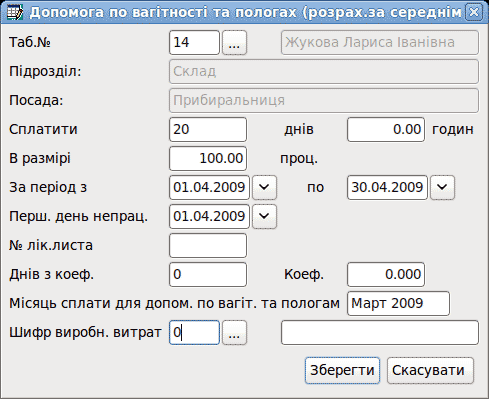Viewport: 489px width, 399px height.
Task: Click the calendar app icon in title bar
Action: (15, 13)
